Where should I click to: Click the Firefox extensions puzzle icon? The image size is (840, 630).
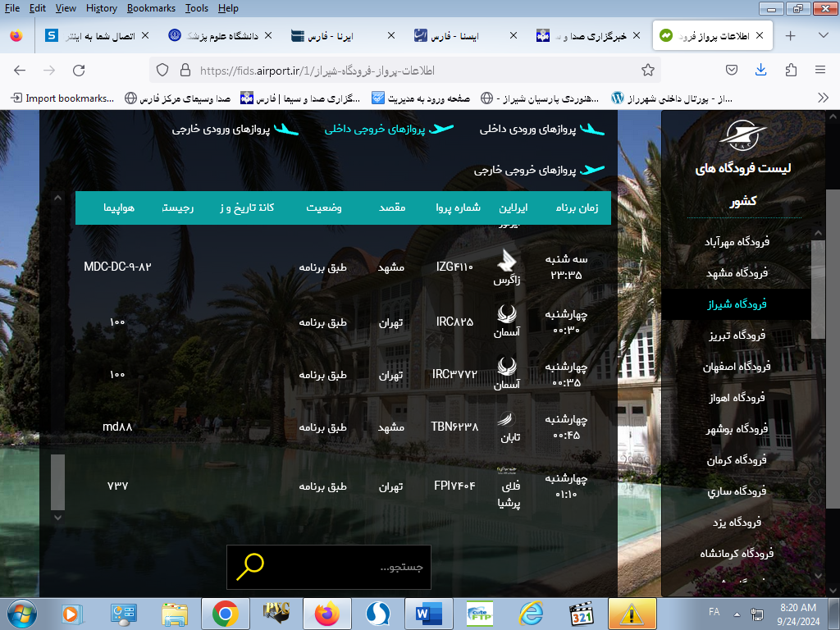click(x=791, y=70)
